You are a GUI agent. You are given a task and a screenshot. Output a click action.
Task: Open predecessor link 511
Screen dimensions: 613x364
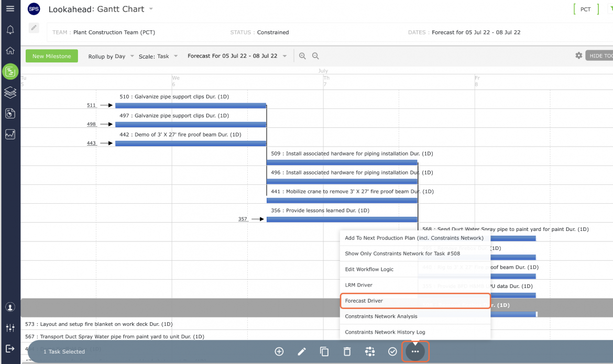[x=91, y=105]
